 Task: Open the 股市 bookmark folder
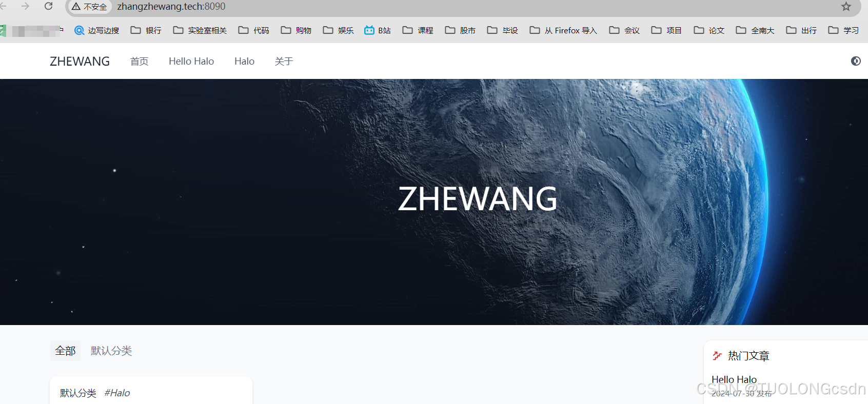point(461,30)
